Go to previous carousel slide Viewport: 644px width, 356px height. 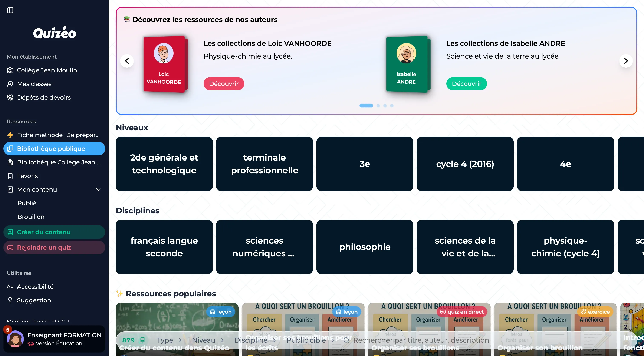(127, 61)
